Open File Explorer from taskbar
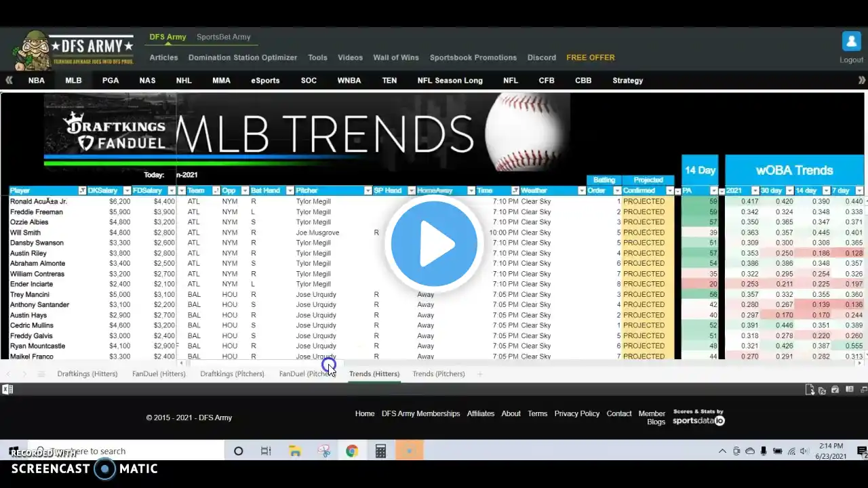Image resolution: width=868 pixels, height=488 pixels. (295, 451)
